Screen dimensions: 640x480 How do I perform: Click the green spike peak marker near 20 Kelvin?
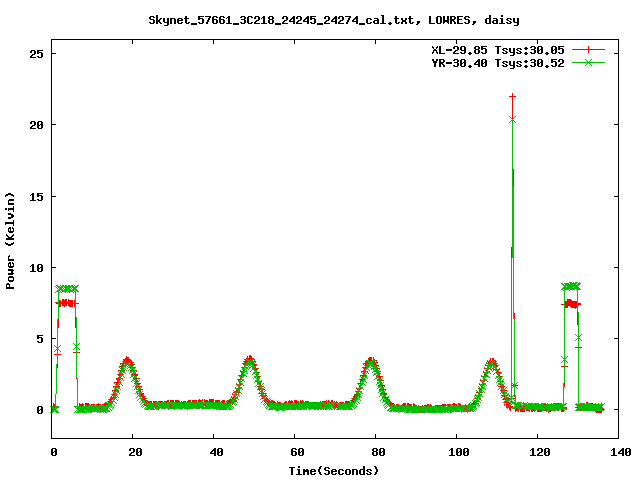[x=512, y=120]
